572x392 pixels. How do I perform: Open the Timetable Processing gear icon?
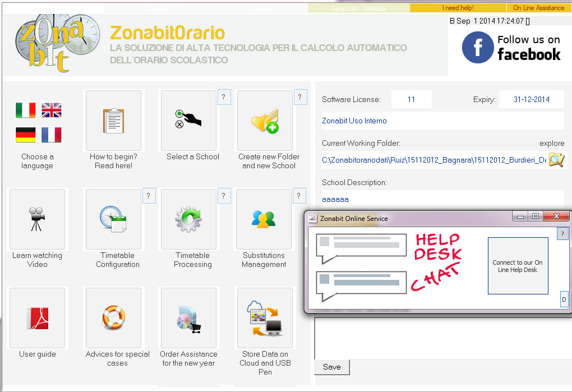[x=188, y=219]
